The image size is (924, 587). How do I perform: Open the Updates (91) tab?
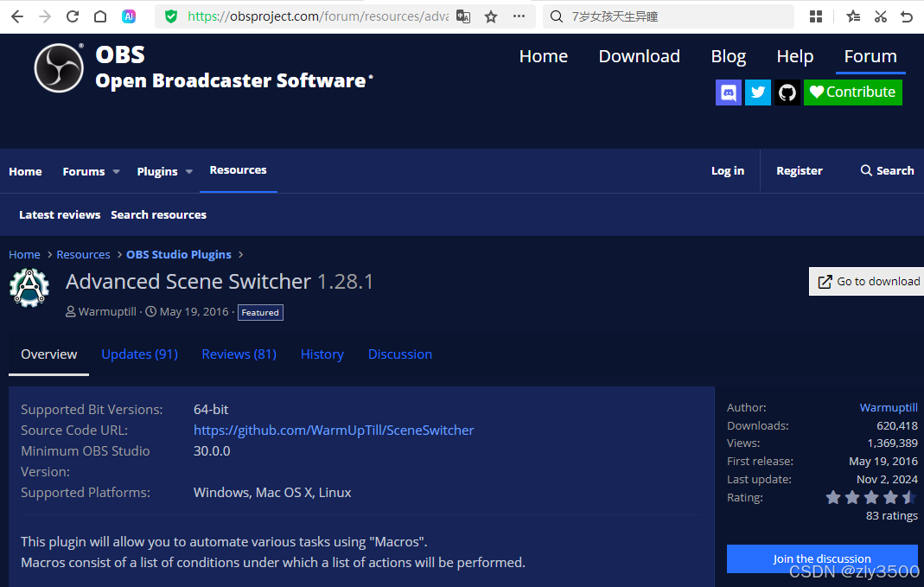(x=139, y=354)
